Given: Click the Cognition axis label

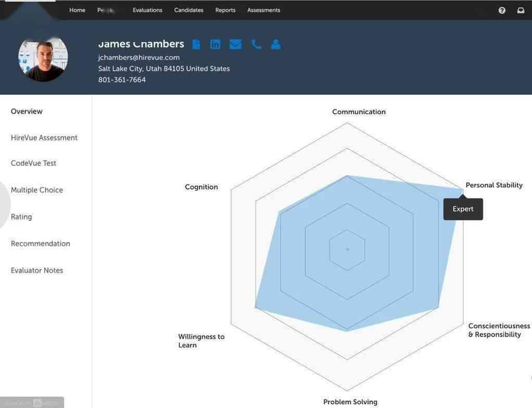Looking at the screenshot, I should [x=201, y=187].
